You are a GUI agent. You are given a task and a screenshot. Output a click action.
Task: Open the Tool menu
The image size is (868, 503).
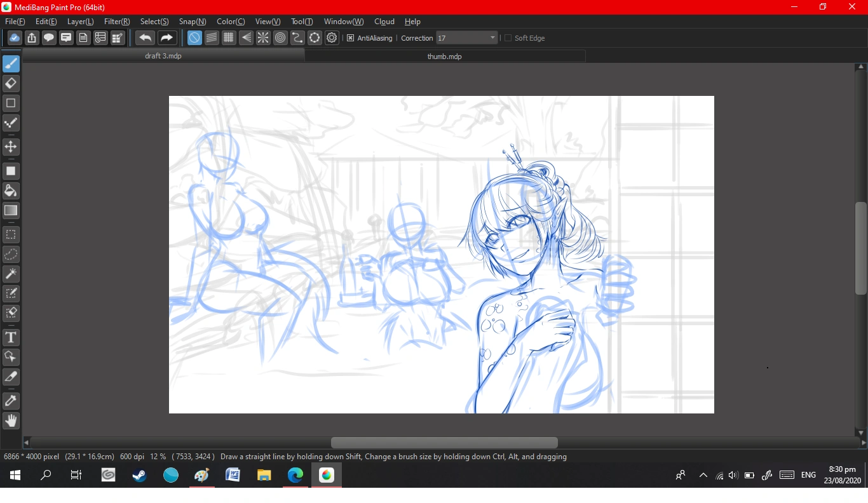coord(302,22)
